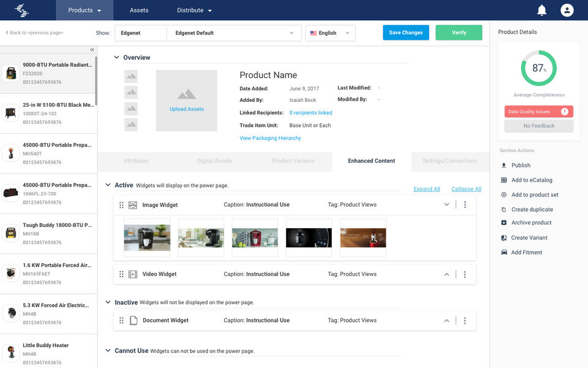This screenshot has width=588, height=368.
Task: Collapse the Inactive widgets section
Action: pyautogui.click(x=108, y=302)
